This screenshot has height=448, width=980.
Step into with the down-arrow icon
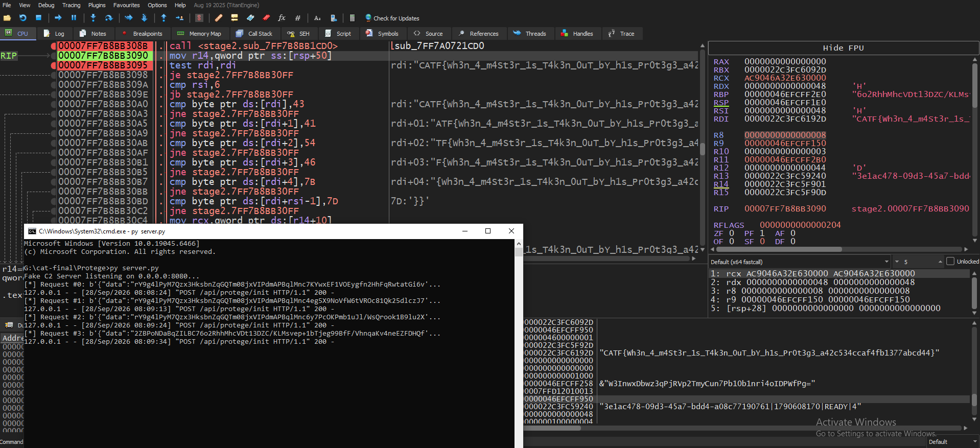[93, 18]
